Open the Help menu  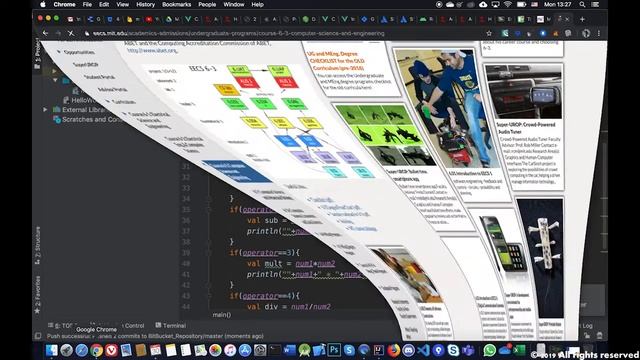point(257,4)
